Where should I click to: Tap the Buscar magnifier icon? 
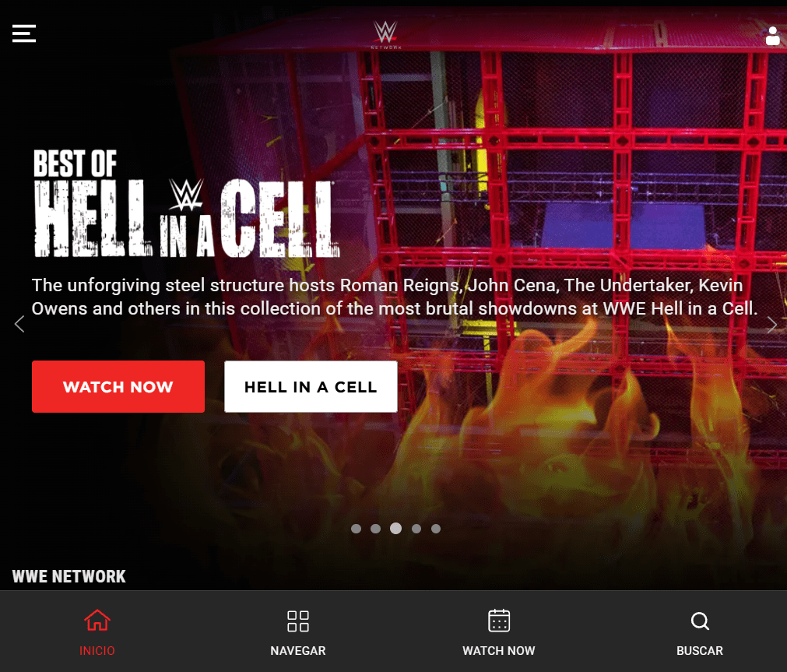click(700, 621)
